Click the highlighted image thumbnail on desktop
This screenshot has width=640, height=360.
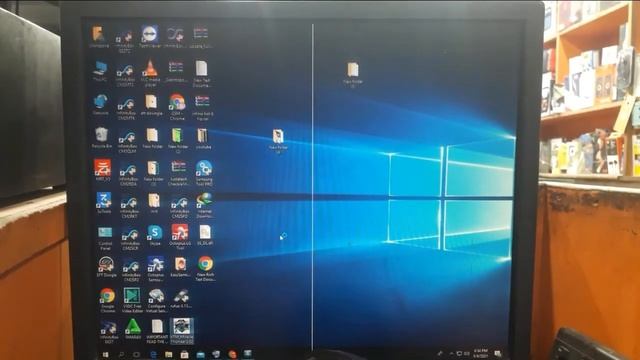182,331
